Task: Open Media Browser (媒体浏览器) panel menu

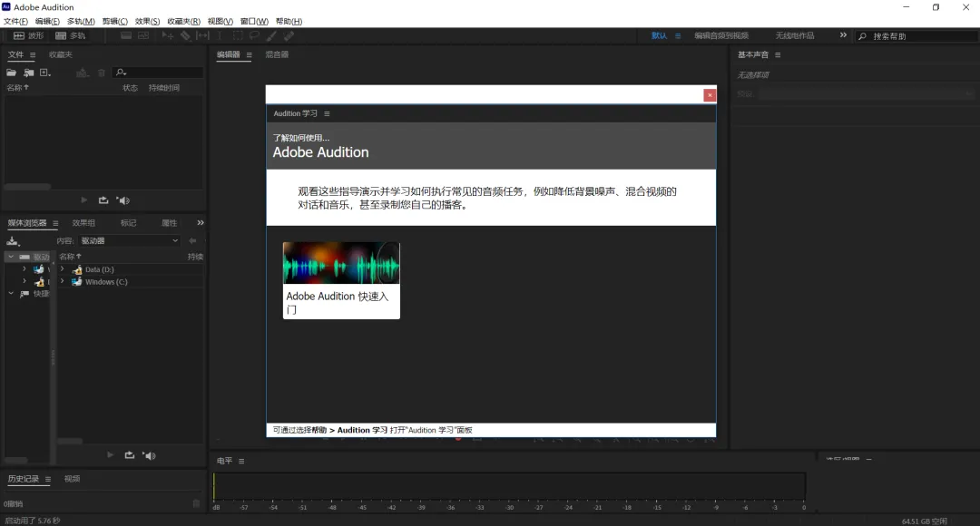Action: [55, 223]
